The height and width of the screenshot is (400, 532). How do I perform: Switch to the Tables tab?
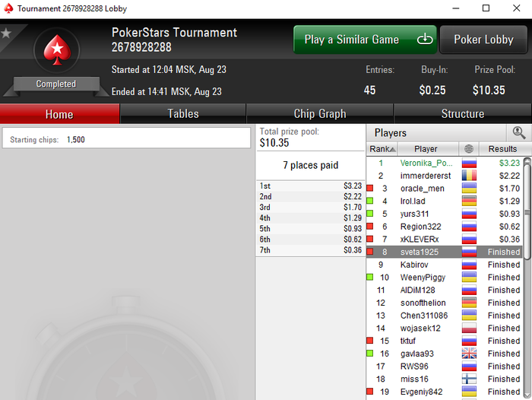[x=183, y=114]
